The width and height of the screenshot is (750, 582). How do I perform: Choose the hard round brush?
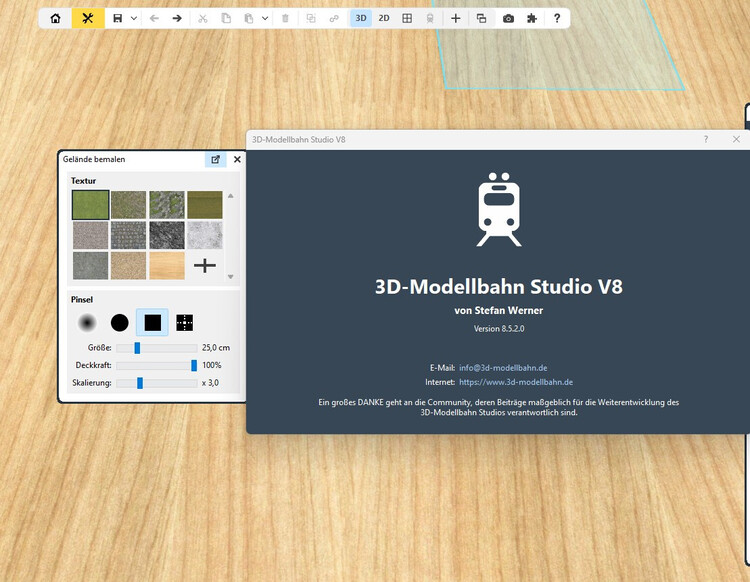120,323
